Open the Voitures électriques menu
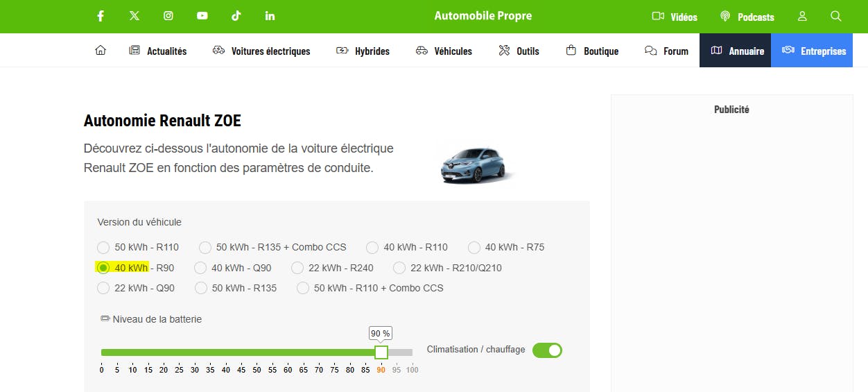This screenshot has width=868, height=392. 261,51
